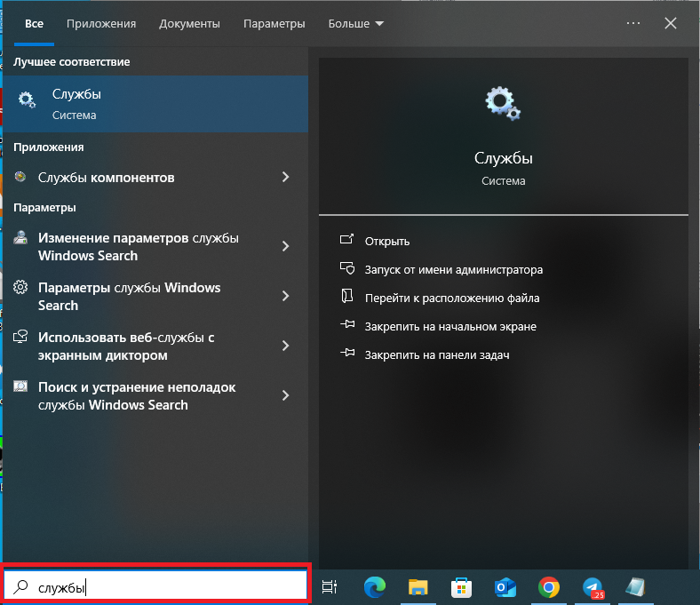Open the three-dots options menu
The width and height of the screenshot is (700, 605).
click(632, 24)
